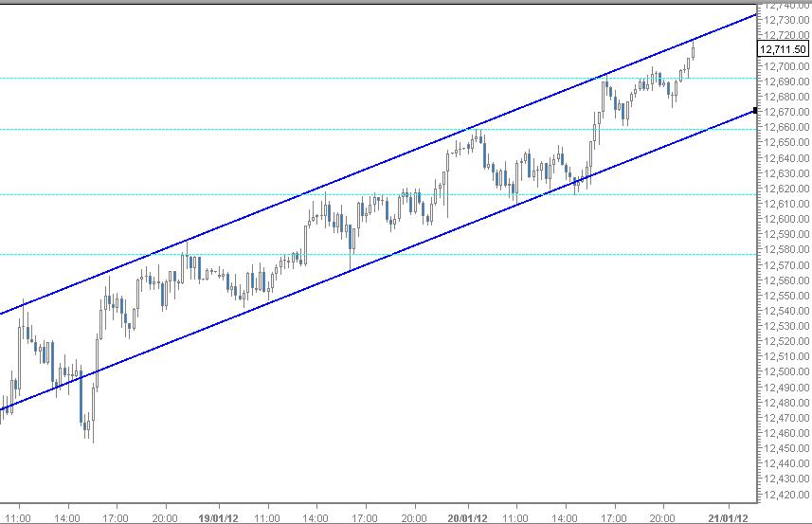The image size is (812, 524).
Task: Click the 12,660.00 price axis label
Action: point(786,127)
